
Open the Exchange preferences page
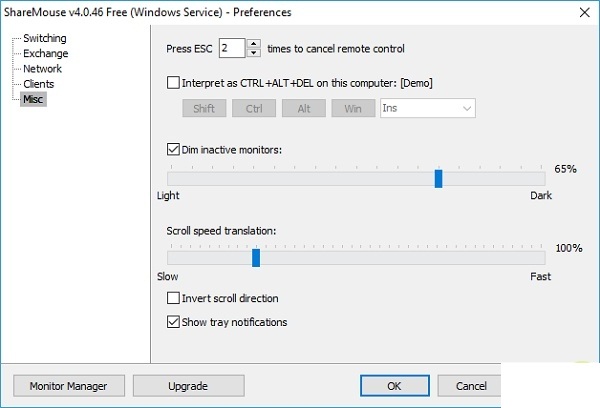(x=46, y=53)
